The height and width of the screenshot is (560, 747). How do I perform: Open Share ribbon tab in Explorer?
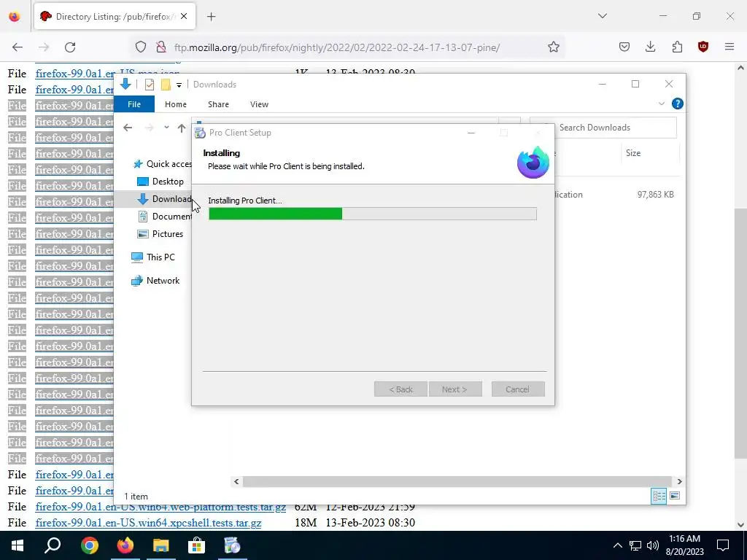pyautogui.click(x=218, y=104)
